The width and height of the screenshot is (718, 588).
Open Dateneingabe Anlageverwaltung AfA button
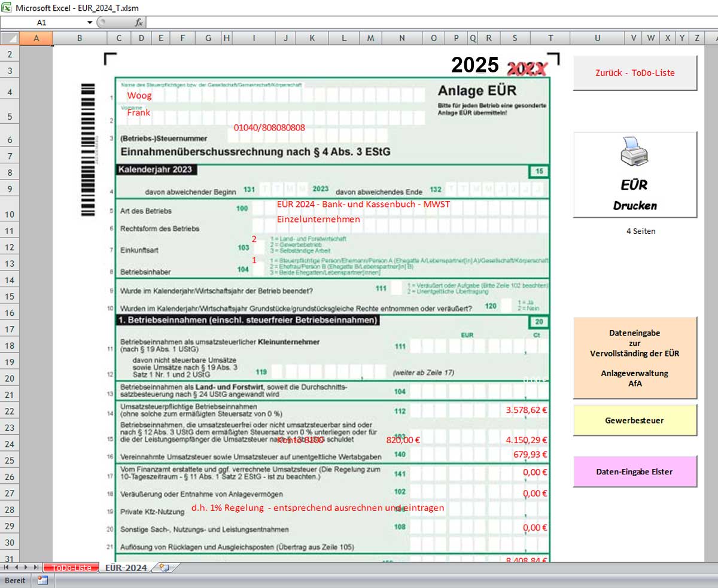coord(635,358)
